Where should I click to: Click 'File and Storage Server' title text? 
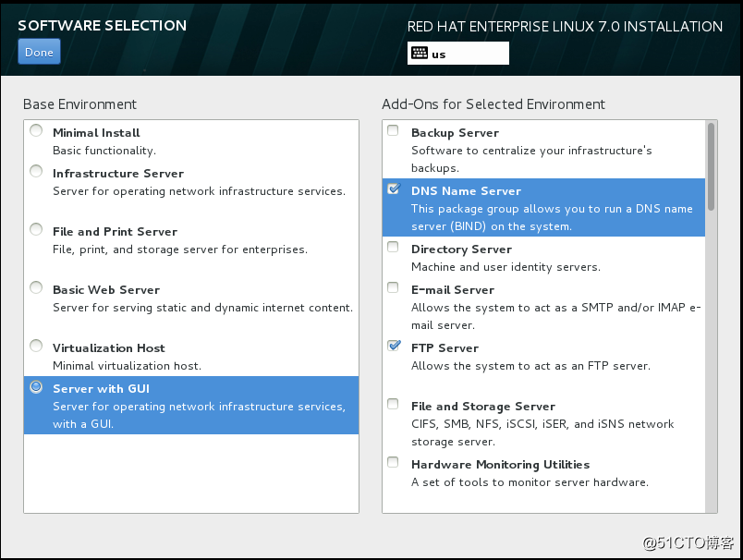point(483,407)
